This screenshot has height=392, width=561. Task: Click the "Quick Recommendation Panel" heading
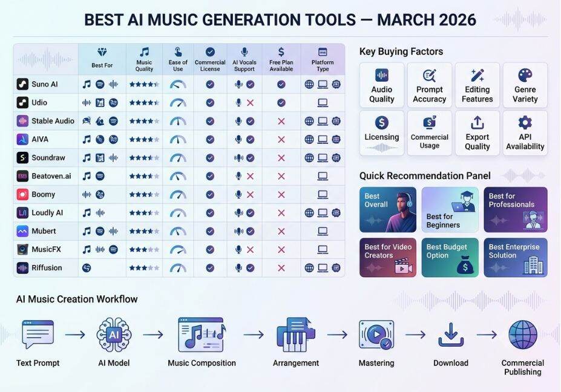425,175
